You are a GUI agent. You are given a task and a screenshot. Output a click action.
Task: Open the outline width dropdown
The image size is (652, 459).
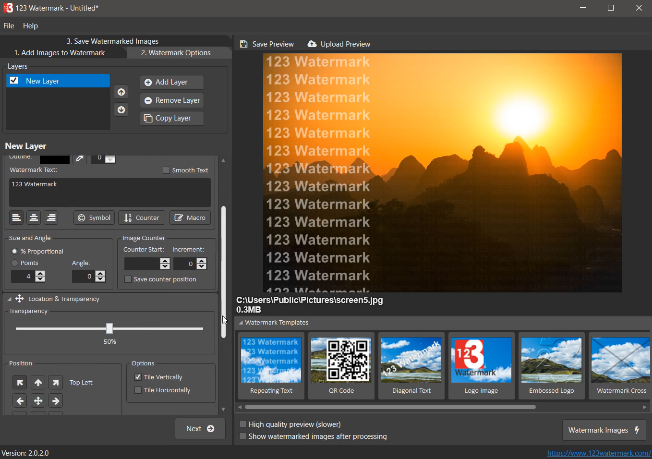(110, 158)
